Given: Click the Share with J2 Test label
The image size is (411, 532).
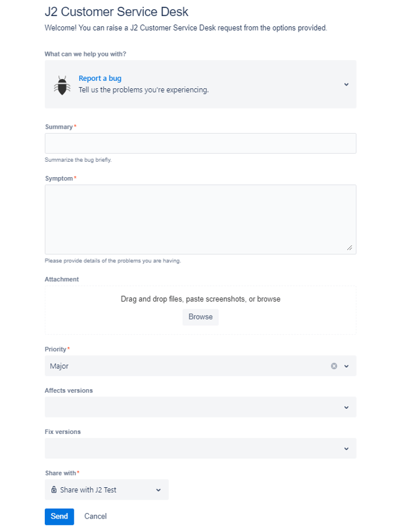Looking at the screenshot, I should (x=88, y=490).
